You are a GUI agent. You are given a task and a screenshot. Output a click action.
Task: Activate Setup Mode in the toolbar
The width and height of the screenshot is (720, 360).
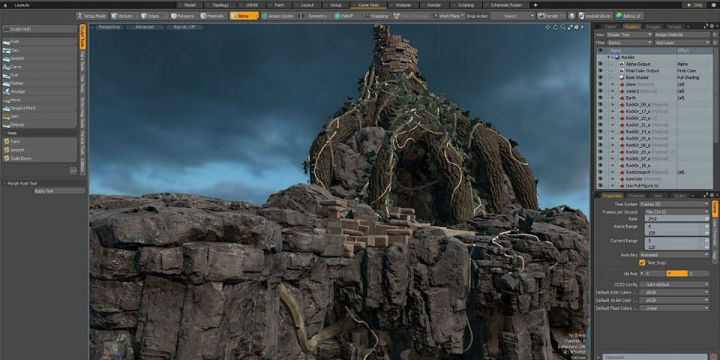[x=92, y=16]
